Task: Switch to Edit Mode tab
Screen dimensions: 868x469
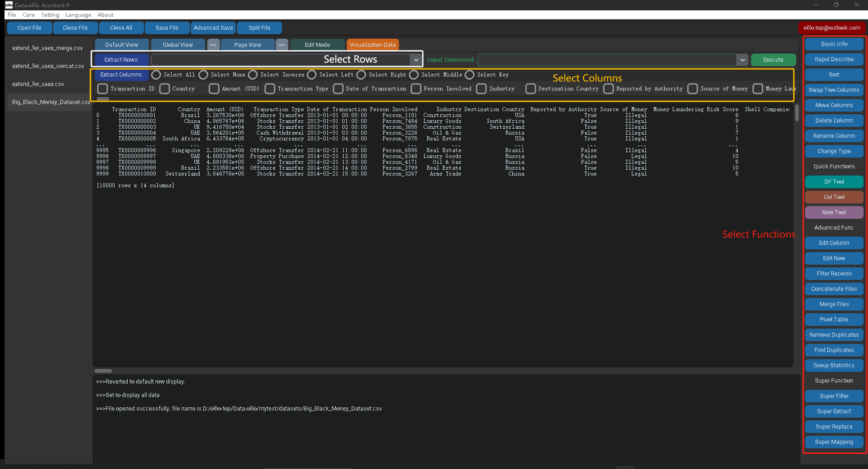Action: coord(317,45)
